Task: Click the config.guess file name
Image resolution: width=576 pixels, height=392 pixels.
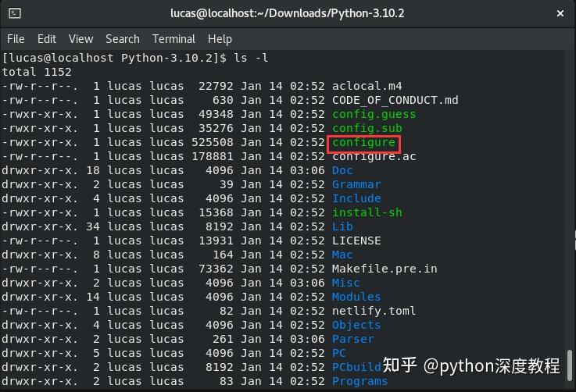Action: click(x=374, y=115)
